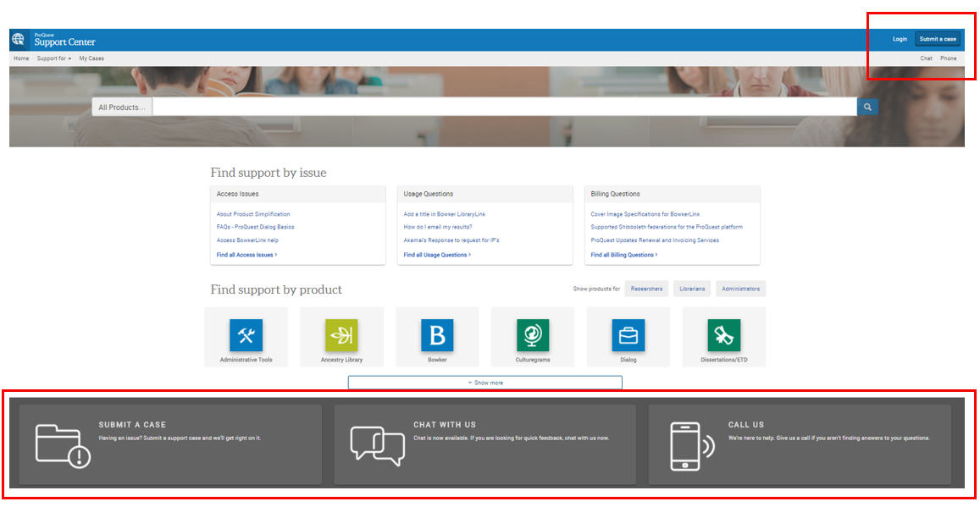Click the CALL US heading text

point(746,425)
